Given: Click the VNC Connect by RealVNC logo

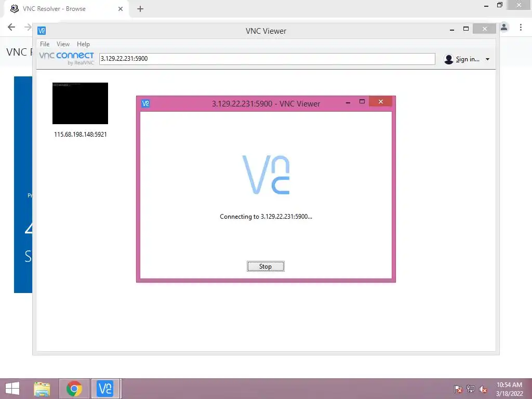Looking at the screenshot, I should pos(66,58).
